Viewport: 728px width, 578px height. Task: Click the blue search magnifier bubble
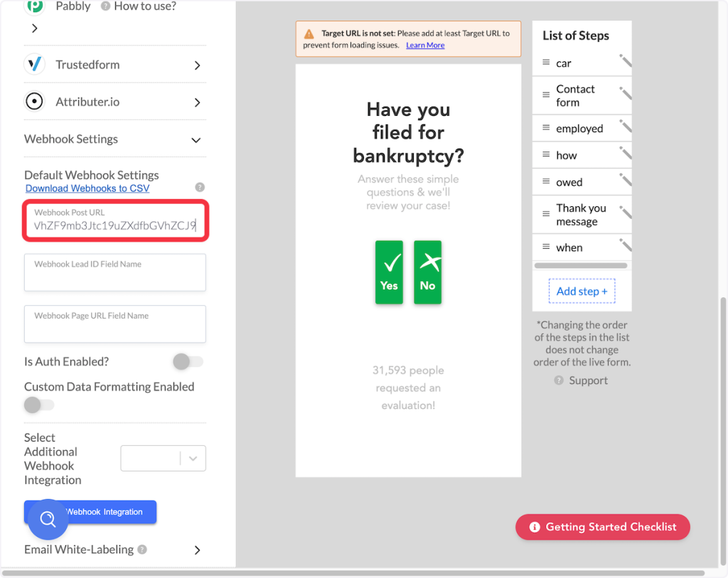pos(48,520)
